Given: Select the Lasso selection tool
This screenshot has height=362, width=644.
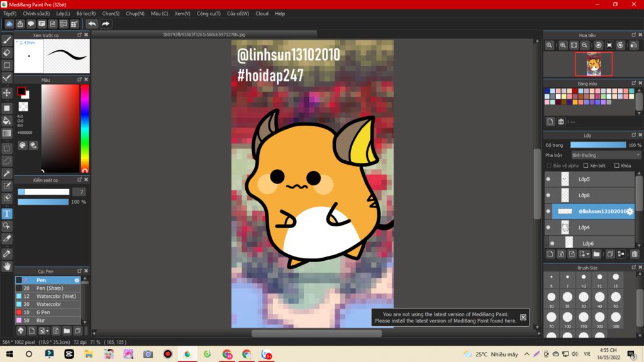Looking at the screenshot, I should pyautogui.click(x=7, y=161).
